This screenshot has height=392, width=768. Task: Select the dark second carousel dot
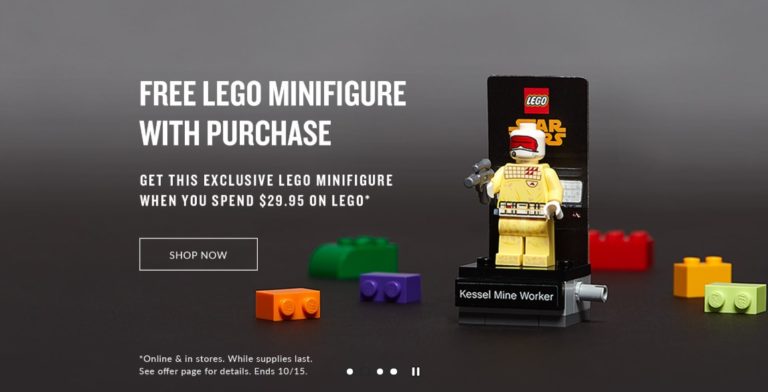coord(364,371)
